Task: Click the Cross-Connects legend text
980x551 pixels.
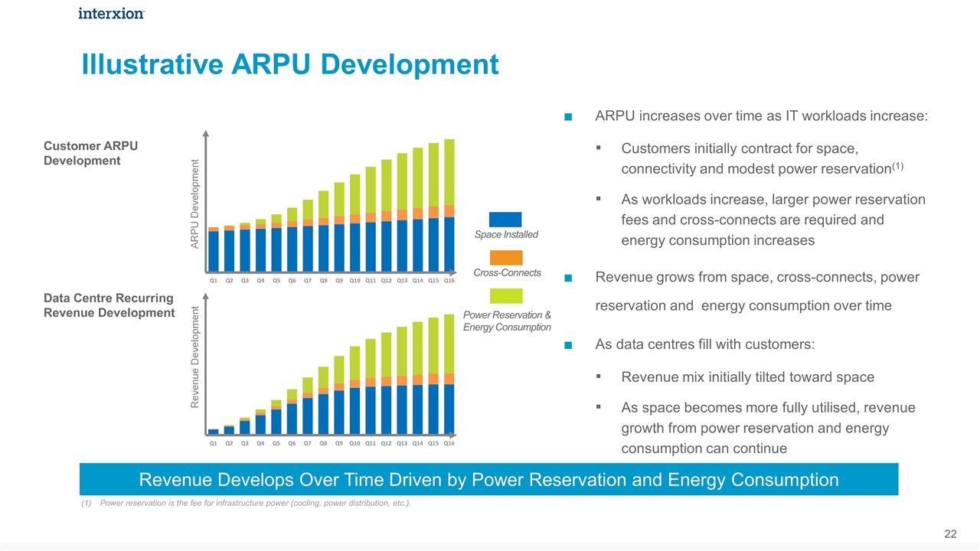Action: [507, 272]
